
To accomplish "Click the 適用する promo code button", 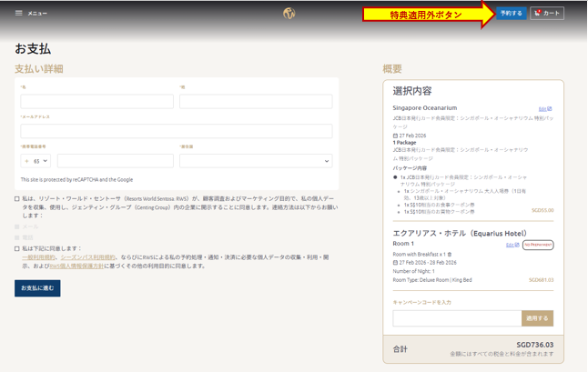I will click(537, 318).
